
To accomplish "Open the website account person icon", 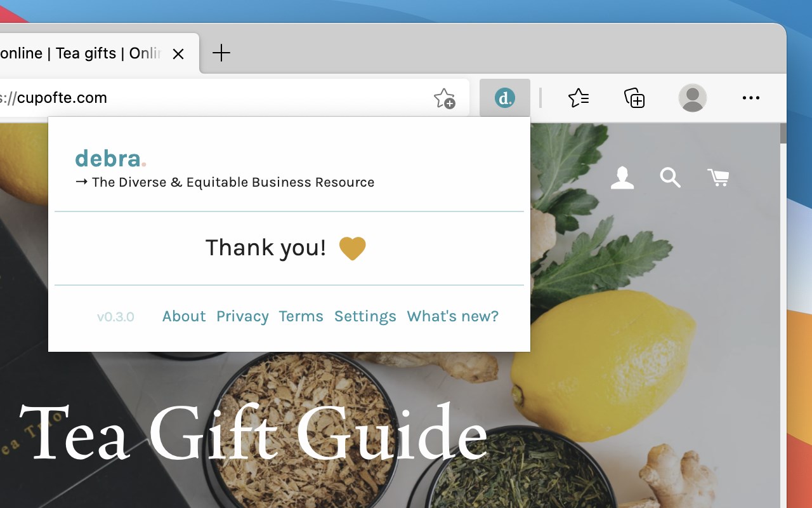I will click(622, 177).
